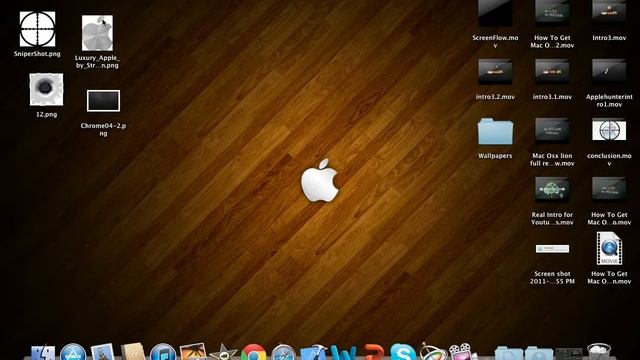The image size is (640, 360).
Task: Open Xcode hammer icon in Dock
Action: pos(313,352)
